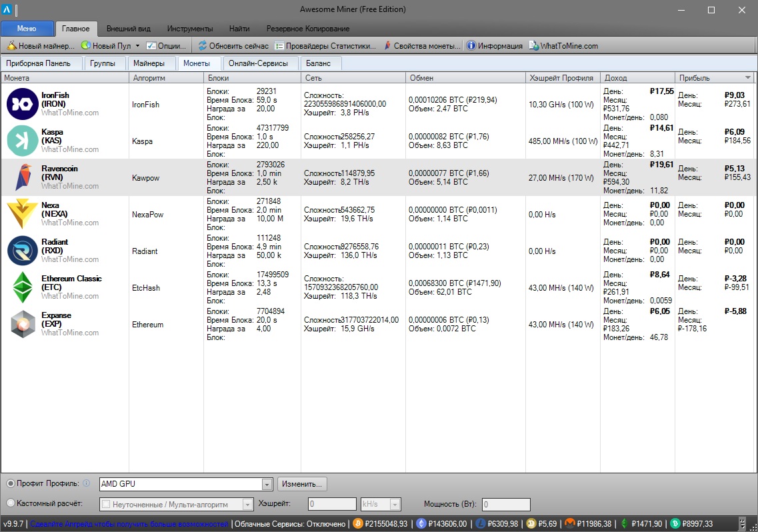Screen dimensions: 758x532
Task: Click the Awesome Miner app logo
Action: tap(7, 9)
